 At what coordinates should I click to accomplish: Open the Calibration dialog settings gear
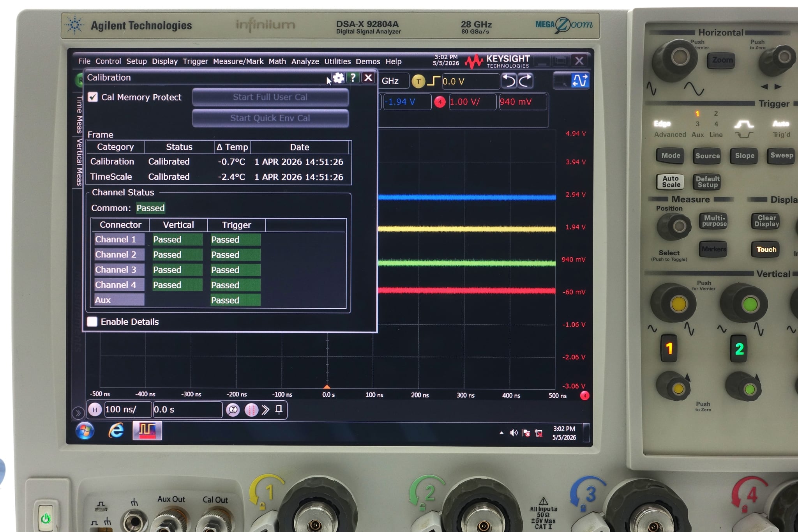click(338, 78)
